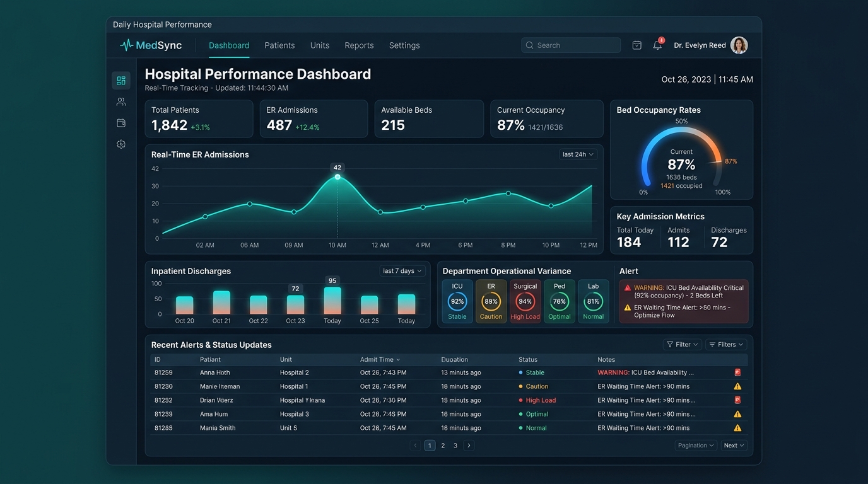Click the ER 88% gauge ring
Viewport: 868px width, 484px height.
pyautogui.click(x=491, y=301)
